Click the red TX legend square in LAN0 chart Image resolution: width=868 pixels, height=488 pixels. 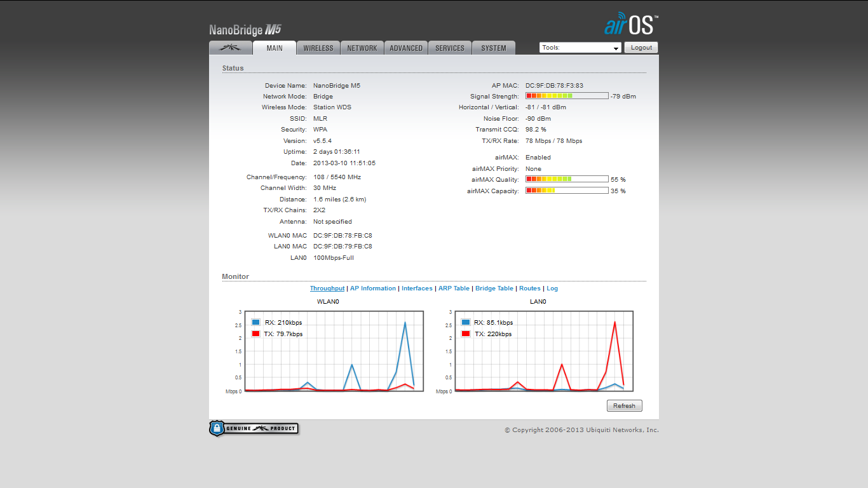tap(465, 334)
